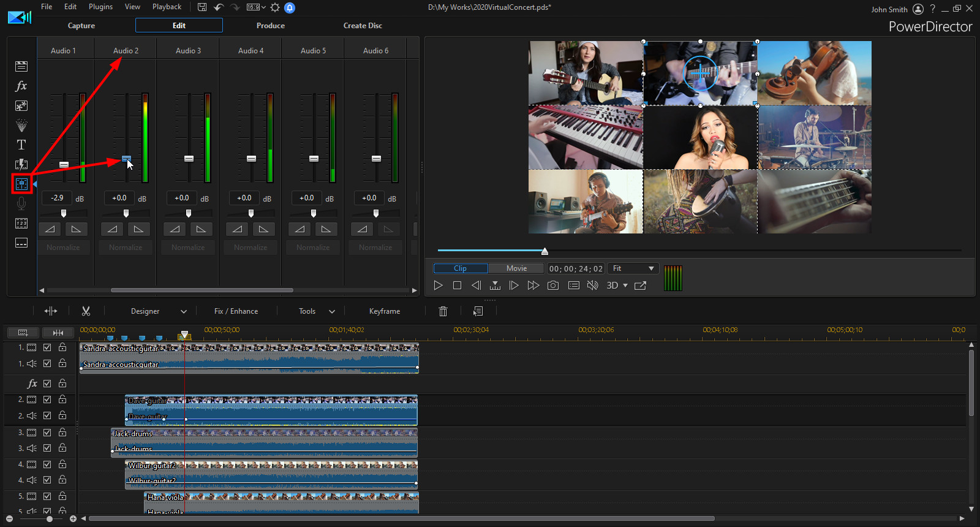Screen dimensions: 980x527
Task: Switch to the Produce tab
Action: (270, 26)
